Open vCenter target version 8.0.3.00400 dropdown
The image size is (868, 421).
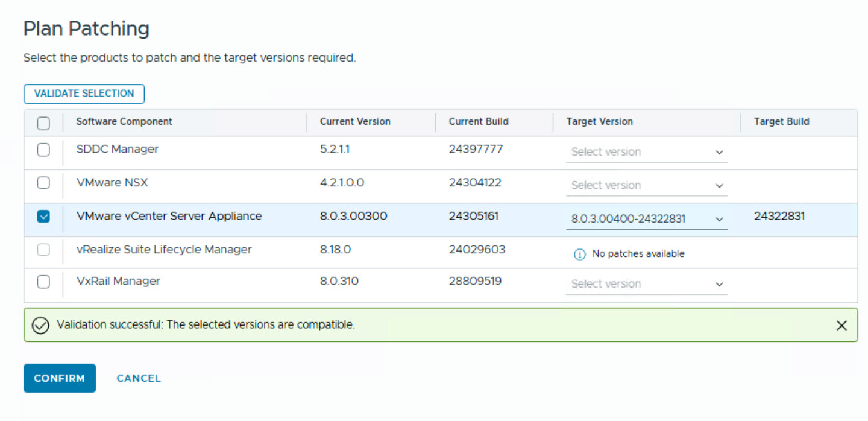click(x=646, y=219)
